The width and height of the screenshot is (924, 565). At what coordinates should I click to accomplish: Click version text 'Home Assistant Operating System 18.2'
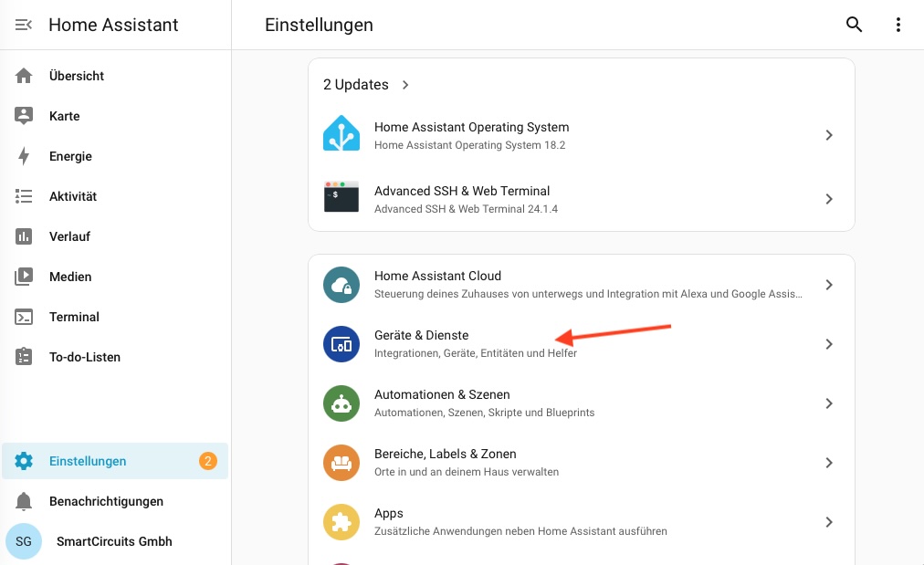pos(469,145)
